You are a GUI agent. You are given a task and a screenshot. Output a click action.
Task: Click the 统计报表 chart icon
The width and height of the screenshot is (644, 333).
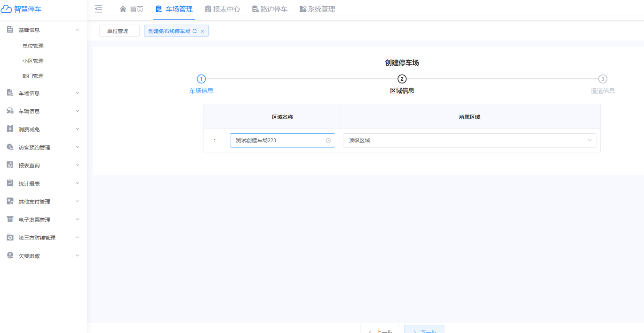tap(10, 183)
